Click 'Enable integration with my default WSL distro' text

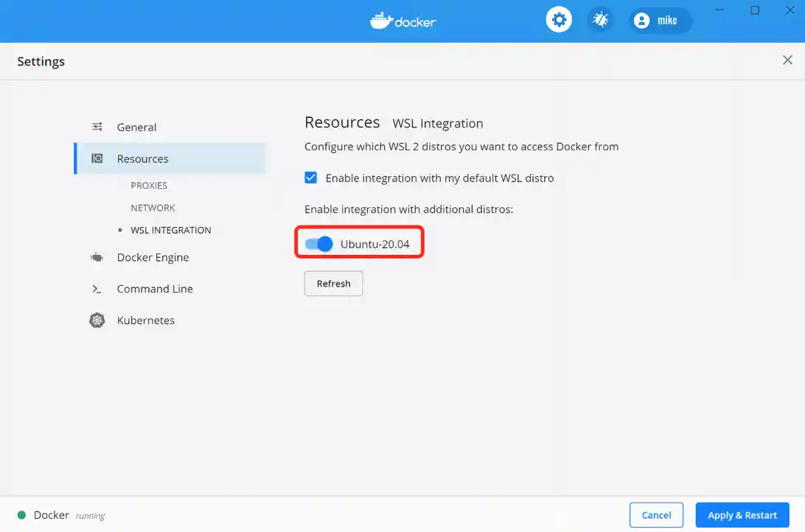coord(439,178)
